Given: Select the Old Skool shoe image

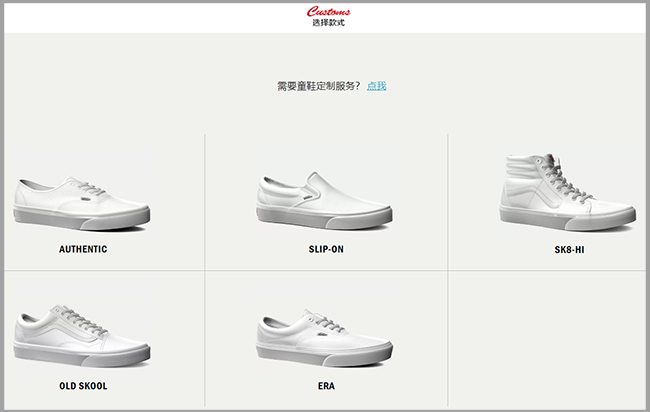Looking at the screenshot, I should 82,335.
